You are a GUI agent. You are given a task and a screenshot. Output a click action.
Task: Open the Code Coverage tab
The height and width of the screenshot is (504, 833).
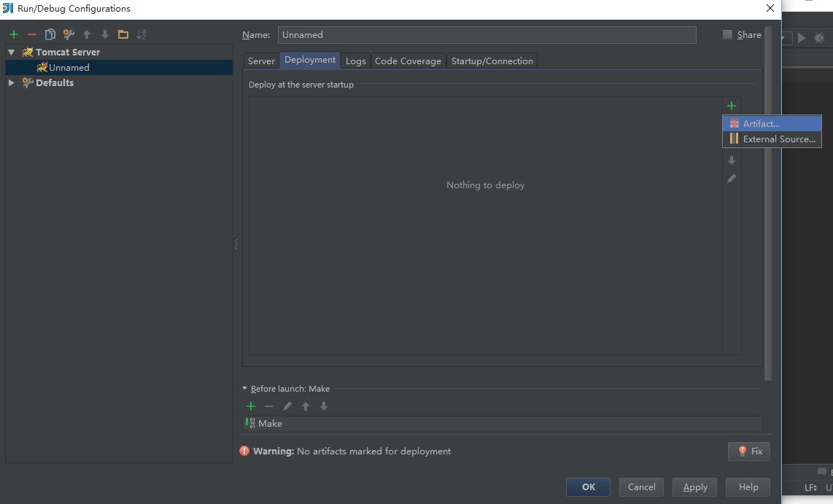pos(408,61)
